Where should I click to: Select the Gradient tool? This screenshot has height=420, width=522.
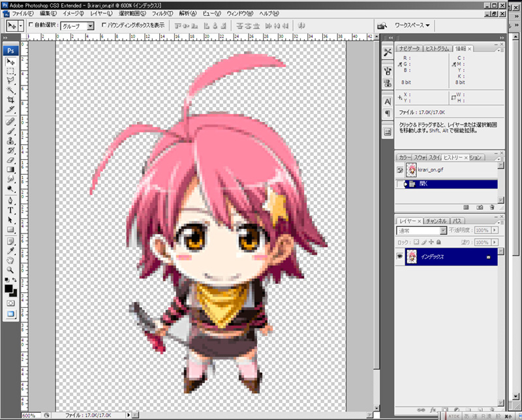click(10, 170)
